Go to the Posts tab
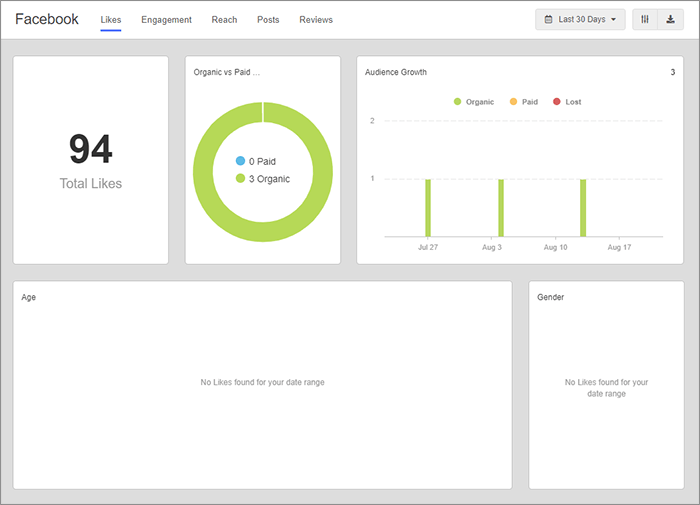Viewport: 700px width, 505px height. [268, 20]
